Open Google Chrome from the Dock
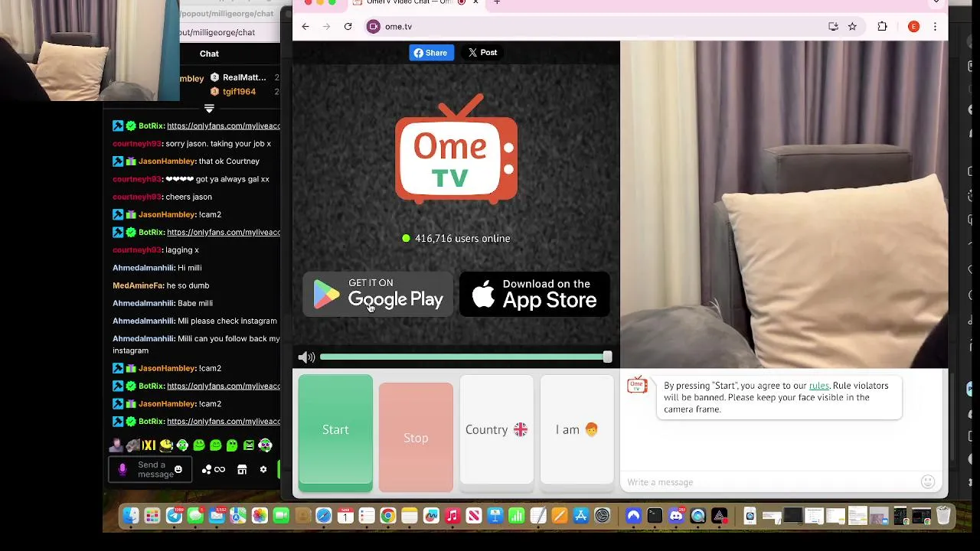Image resolution: width=980 pixels, height=551 pixels. click(x=388, y=516)
